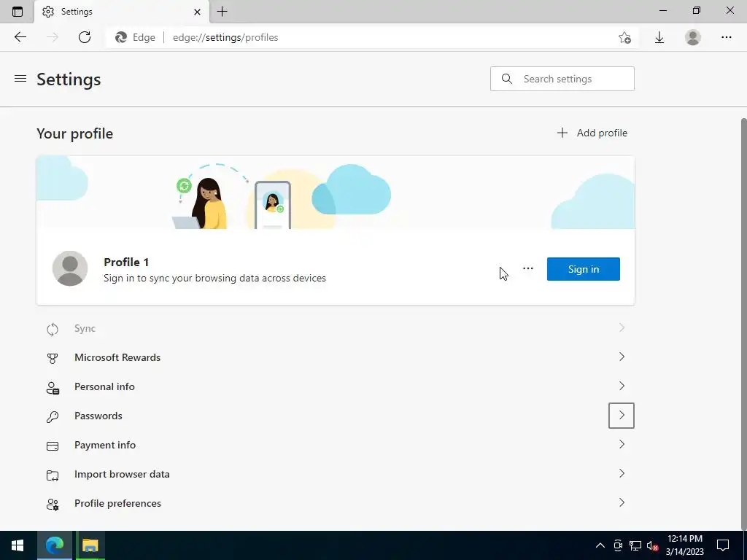Viewport: 747px width, 560px height.
Task: Click the Import browser data icon
Action: (53, 475)
